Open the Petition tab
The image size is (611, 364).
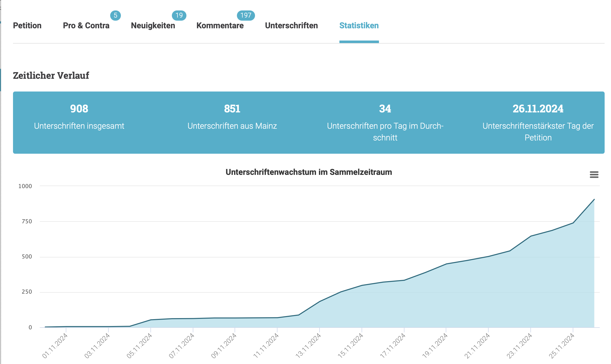27,25
